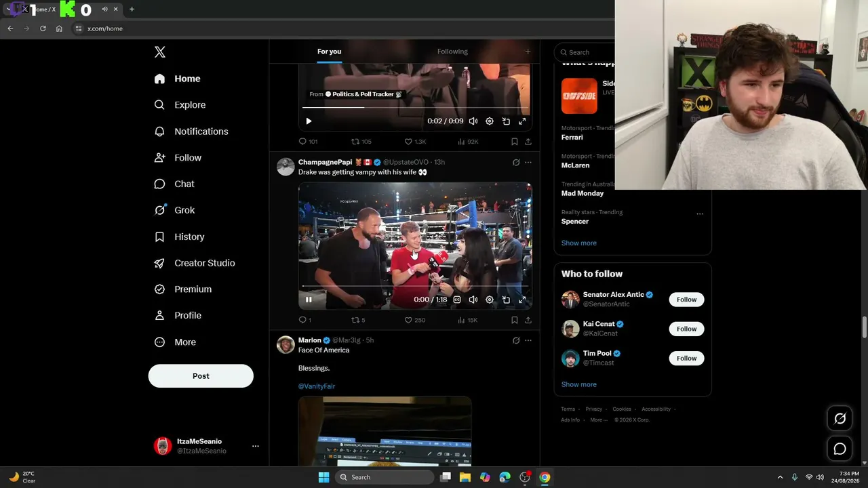868x488 pixels.
Task: Mute the 0:09 video volume
Action: pos(473,121)
